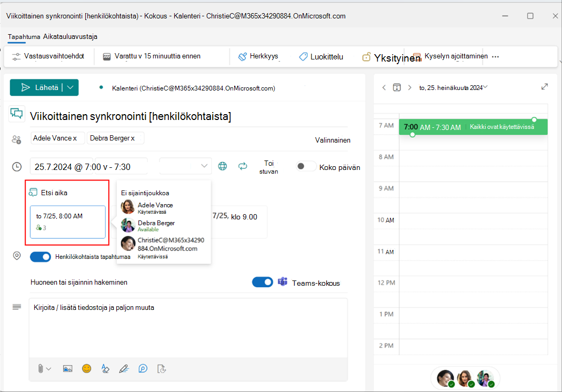Click the Etsi aika find time icon
Image resolution: width=562 pixels, height=392 pixels.
point(33,193)
